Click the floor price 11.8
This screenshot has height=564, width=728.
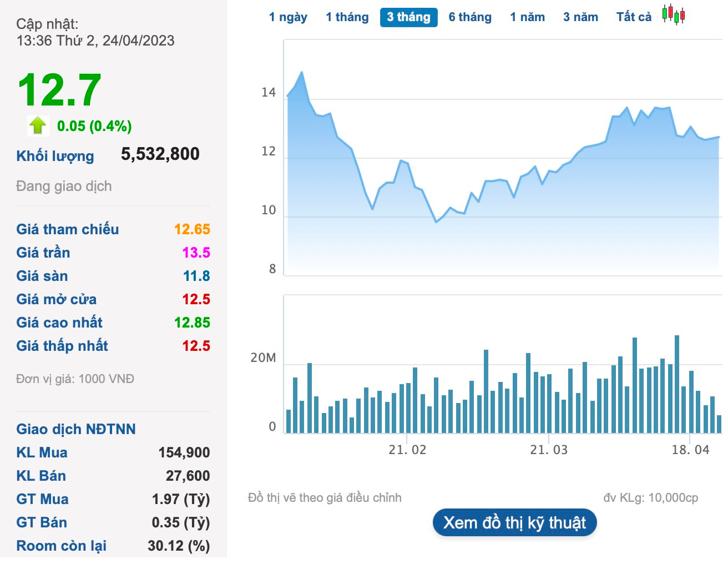coord(196,276)
